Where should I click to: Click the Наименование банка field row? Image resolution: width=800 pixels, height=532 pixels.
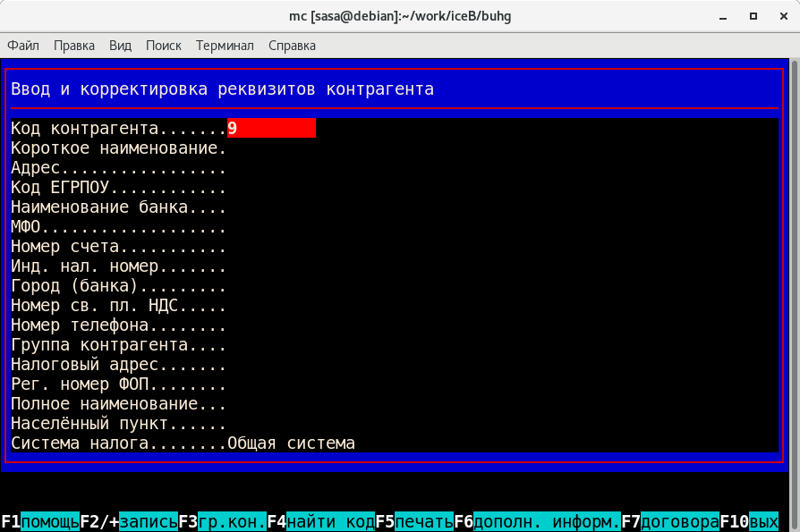point(118,207)
